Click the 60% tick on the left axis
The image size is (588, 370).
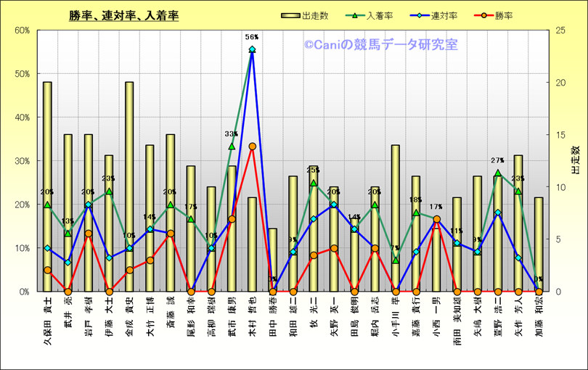tap(20, 30)
